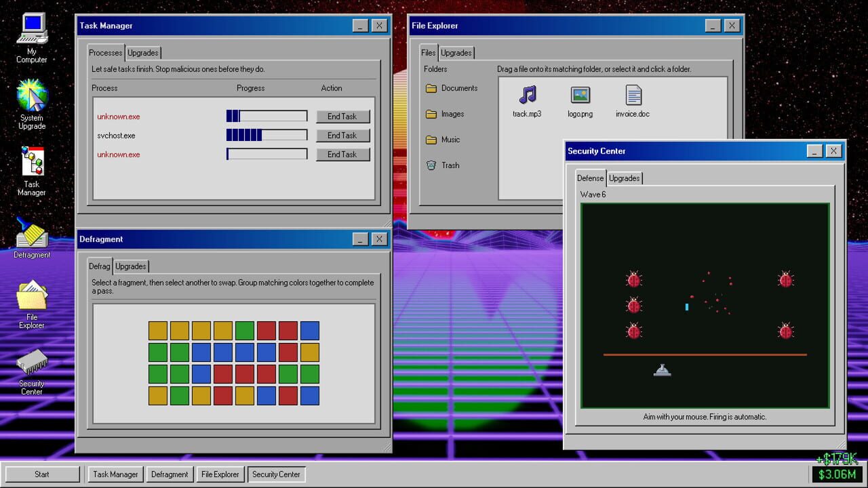This screenshot has height=488, width=868.
Task: Minimize the Defragment window
Action: pyautogui.click(x=361, y=239)
